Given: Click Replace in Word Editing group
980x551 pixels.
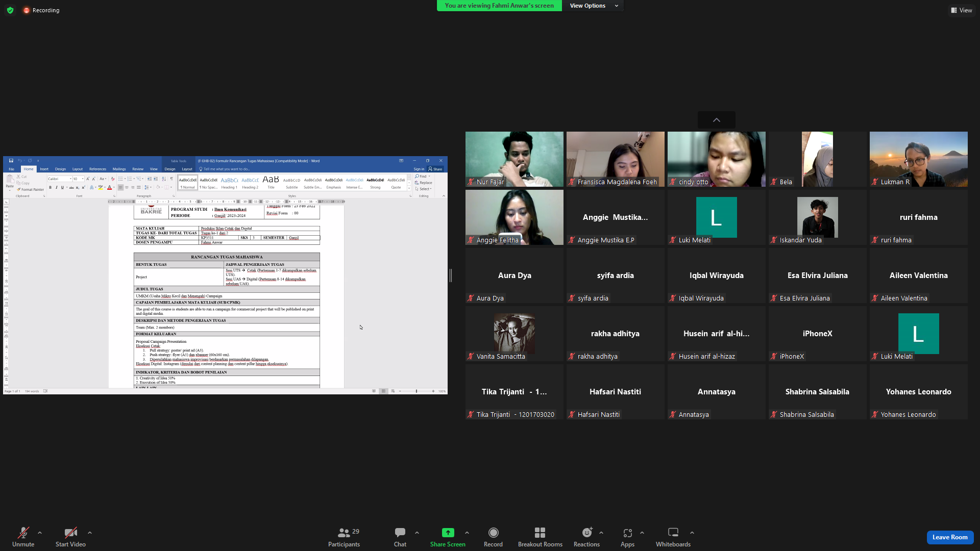Looking at the screenshot, I should click(424, 183).
